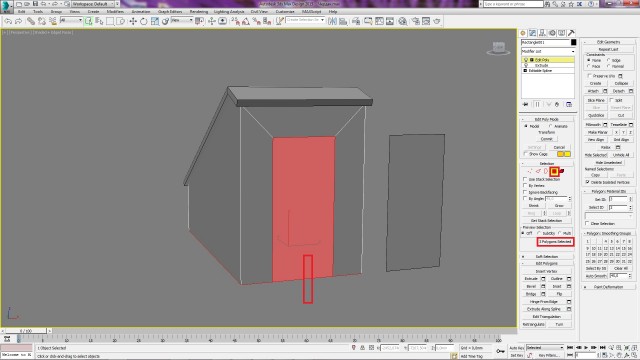This screenshot has width=640, height=360.
Task: Select the Rotate tool in main toolbar
Action: (144, 21)
